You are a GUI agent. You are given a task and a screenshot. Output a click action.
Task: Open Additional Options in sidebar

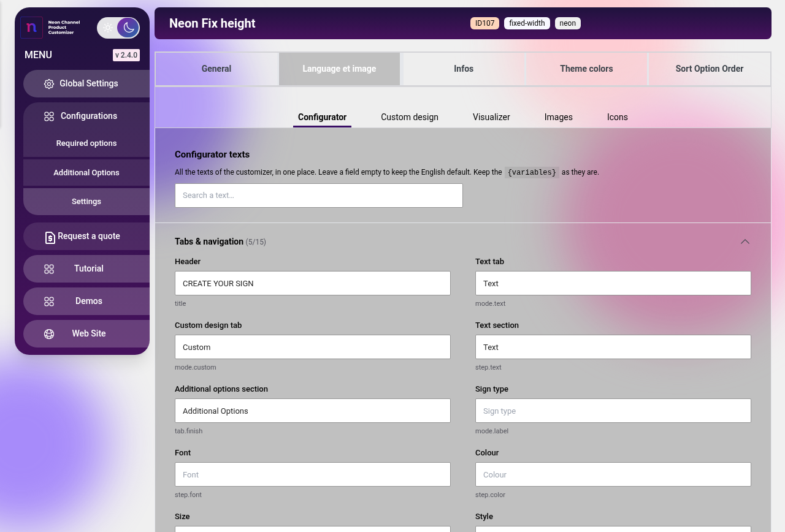click(86, 173)
